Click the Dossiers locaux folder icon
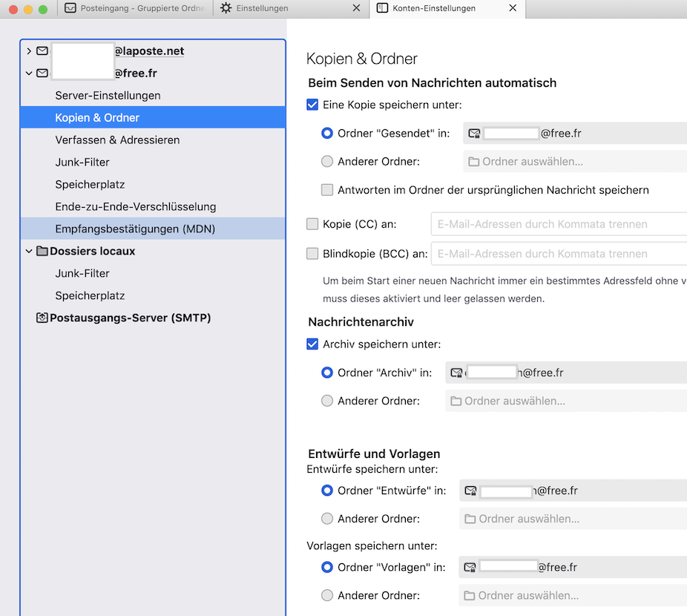687x616 pixels. [x=42, y=252]
